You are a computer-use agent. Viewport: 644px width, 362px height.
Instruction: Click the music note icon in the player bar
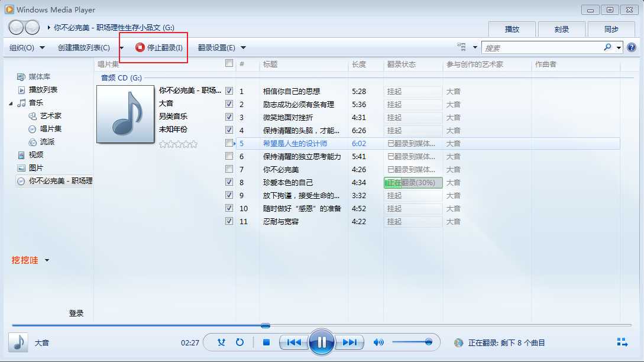pyautogui.click(x=18, y=342)
